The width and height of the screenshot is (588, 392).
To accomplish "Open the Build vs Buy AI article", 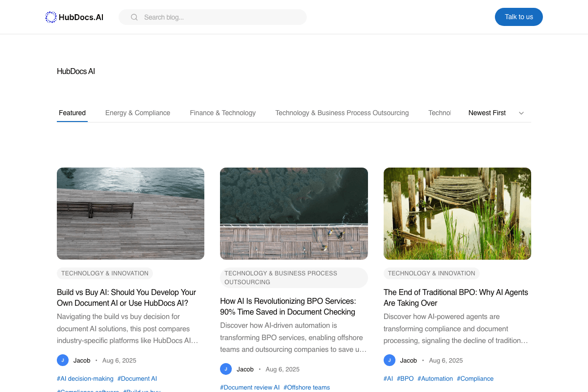I will click(126, 297).
